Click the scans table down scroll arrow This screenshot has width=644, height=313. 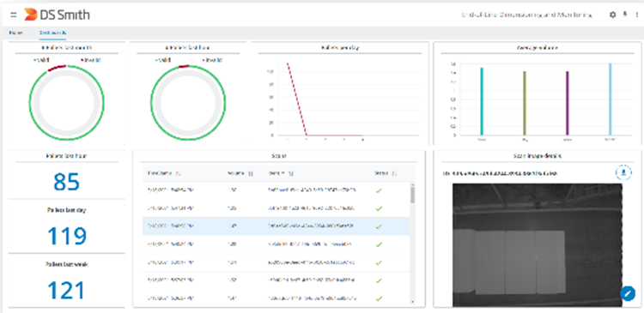click(412, 302)
